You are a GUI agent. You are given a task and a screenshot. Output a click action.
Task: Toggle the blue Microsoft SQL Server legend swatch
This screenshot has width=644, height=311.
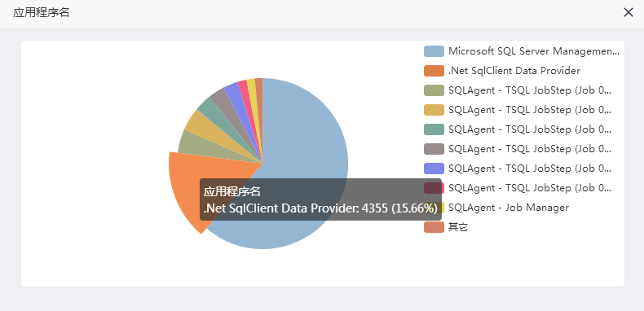click(x=434, y=51)
